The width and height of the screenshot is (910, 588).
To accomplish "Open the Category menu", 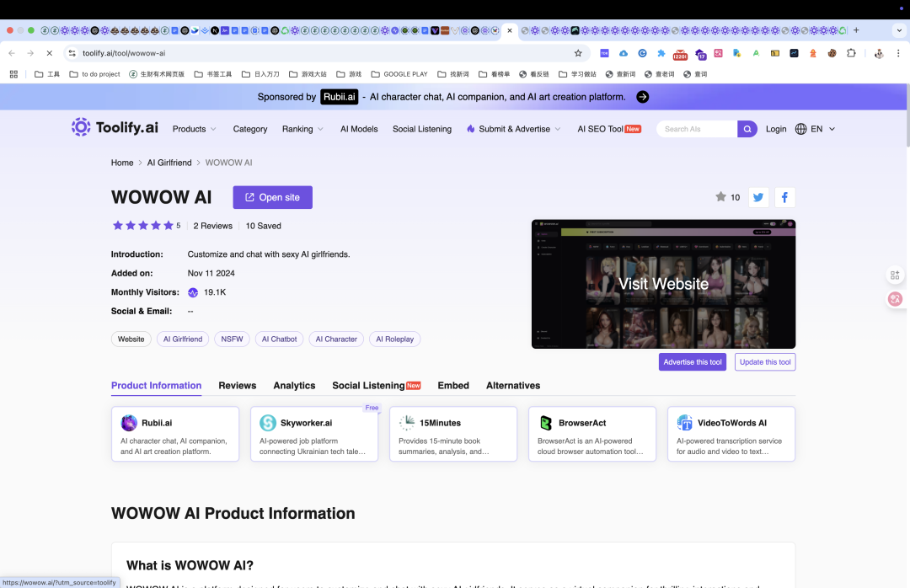I will [x=250, y=129].
